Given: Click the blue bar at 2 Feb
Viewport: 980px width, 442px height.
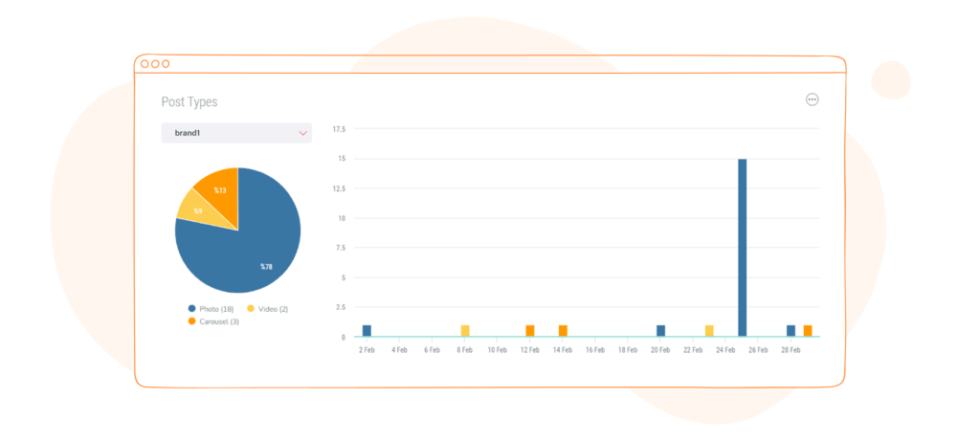Looking at the screenshot, I should click(367, 331).
